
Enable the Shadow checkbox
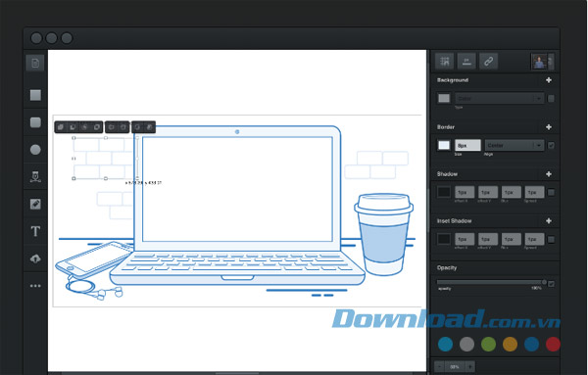click(551, 192)
